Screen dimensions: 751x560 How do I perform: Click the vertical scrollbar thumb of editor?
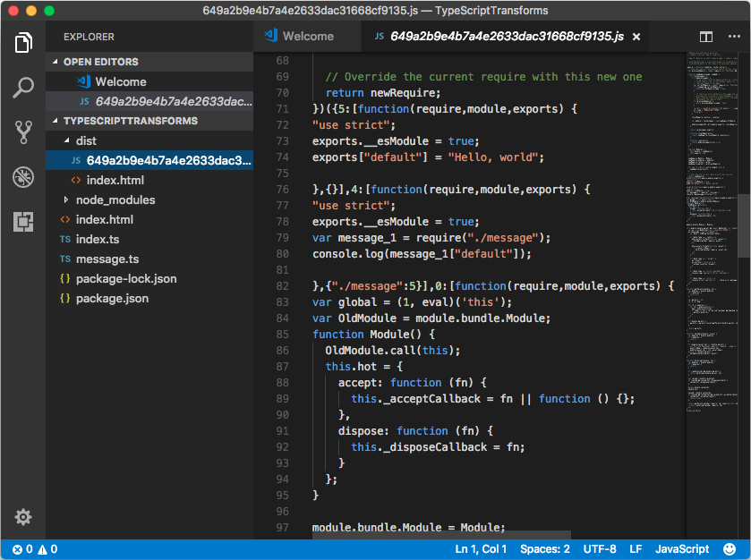[x=744, y=226]
